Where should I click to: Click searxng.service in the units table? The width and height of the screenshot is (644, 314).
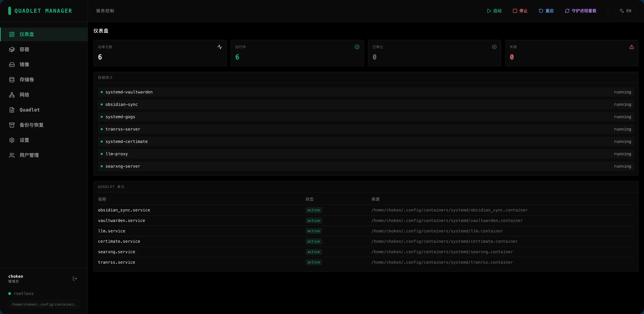[116, 252]
